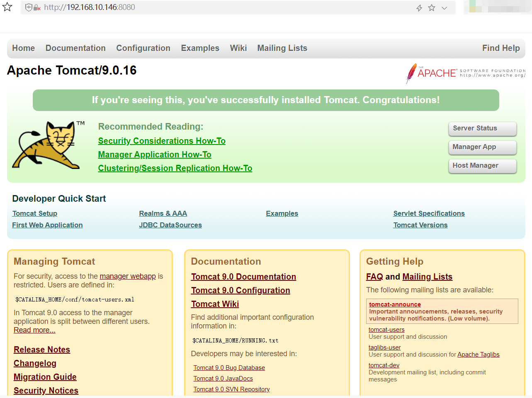This screenshot has height=398, width=532.
Task: Click the Host Manager button
Action: click(483, 166)
